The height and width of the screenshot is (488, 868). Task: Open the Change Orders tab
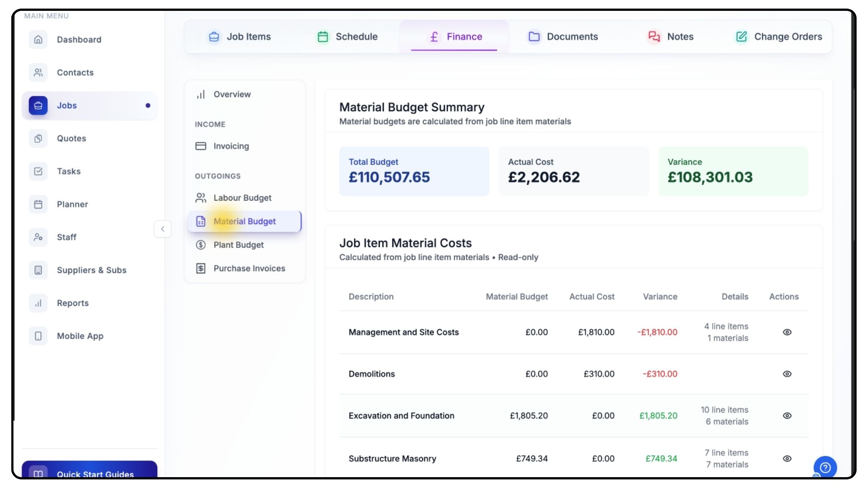coord(779,37)
